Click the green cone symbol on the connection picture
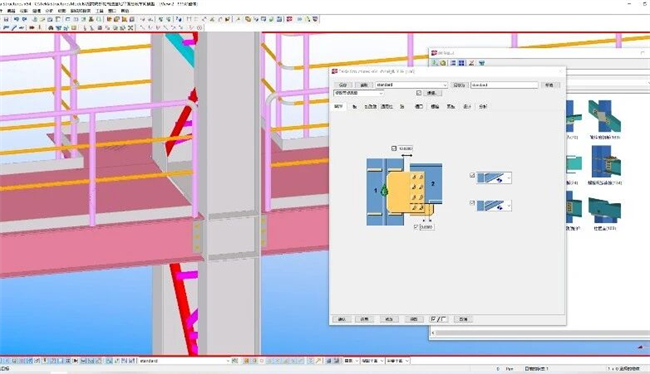 point(384,190)
